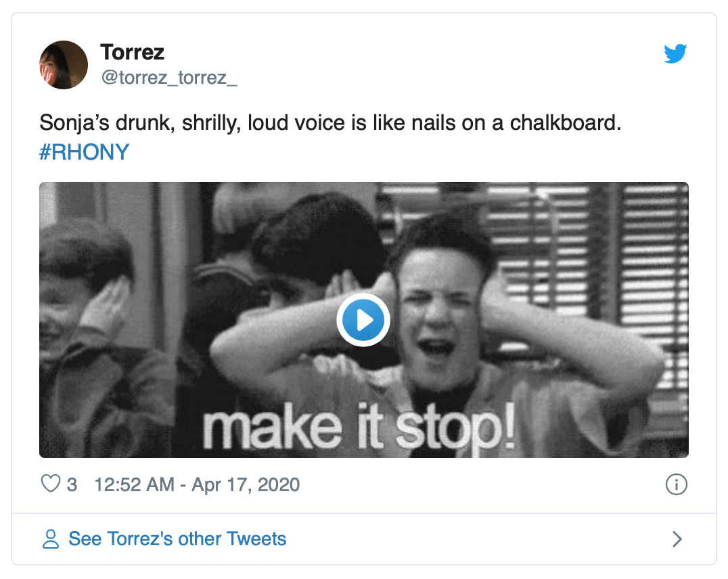
Task: Play the GIF with the blue play button
Action: [x=363, y=320]
